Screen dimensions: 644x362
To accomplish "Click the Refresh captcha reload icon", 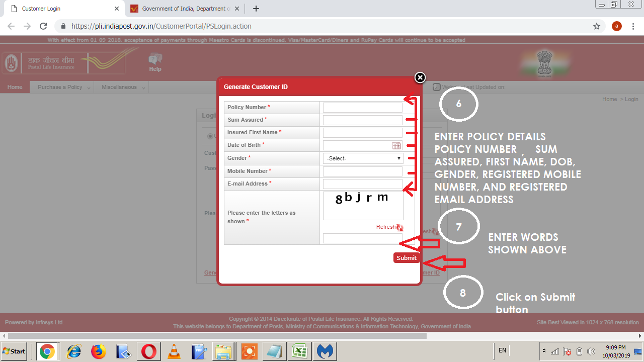I will (400, 227).
